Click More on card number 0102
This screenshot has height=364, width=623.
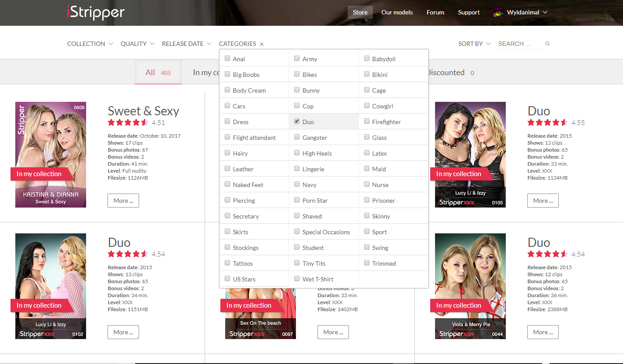(x=123, y=332)
